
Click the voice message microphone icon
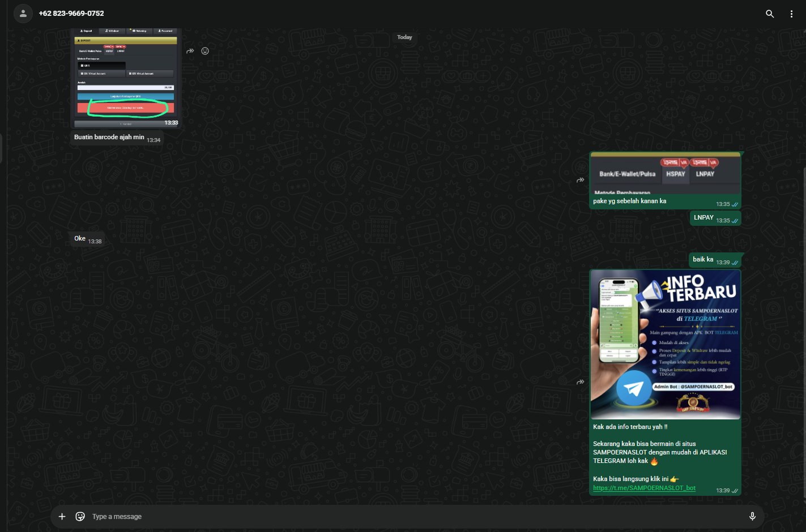pos(752,517)
